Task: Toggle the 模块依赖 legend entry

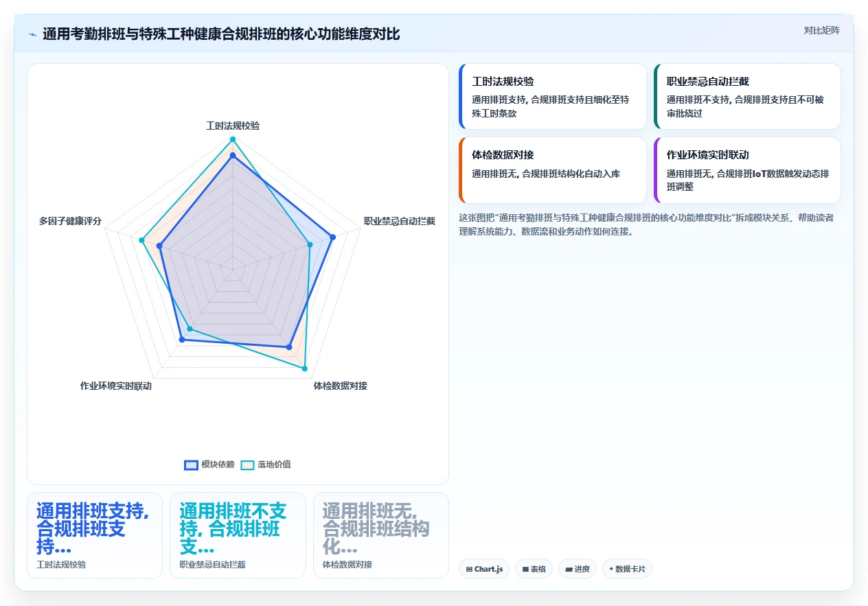Action: click(210, 465)
